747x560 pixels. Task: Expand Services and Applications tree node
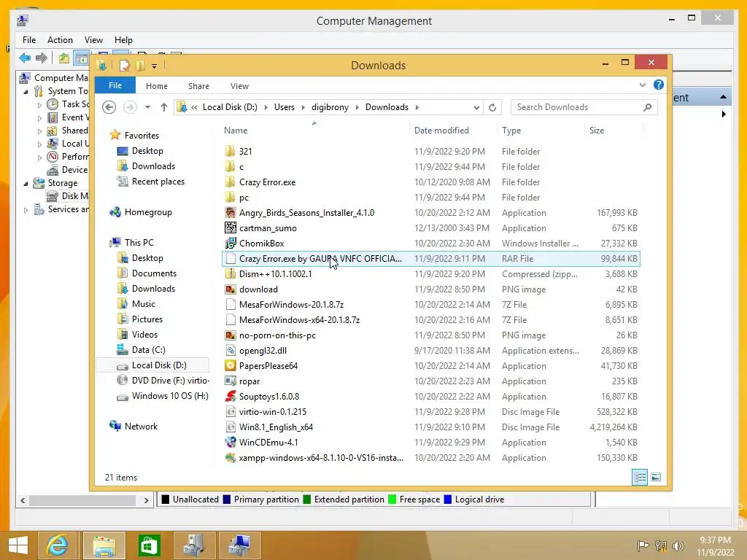26,209
